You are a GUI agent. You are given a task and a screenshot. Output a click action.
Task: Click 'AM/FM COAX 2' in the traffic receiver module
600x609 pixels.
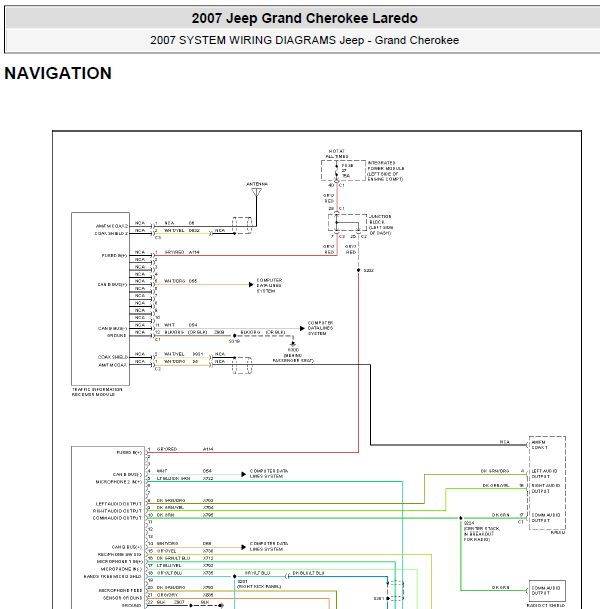click(112, 226)
